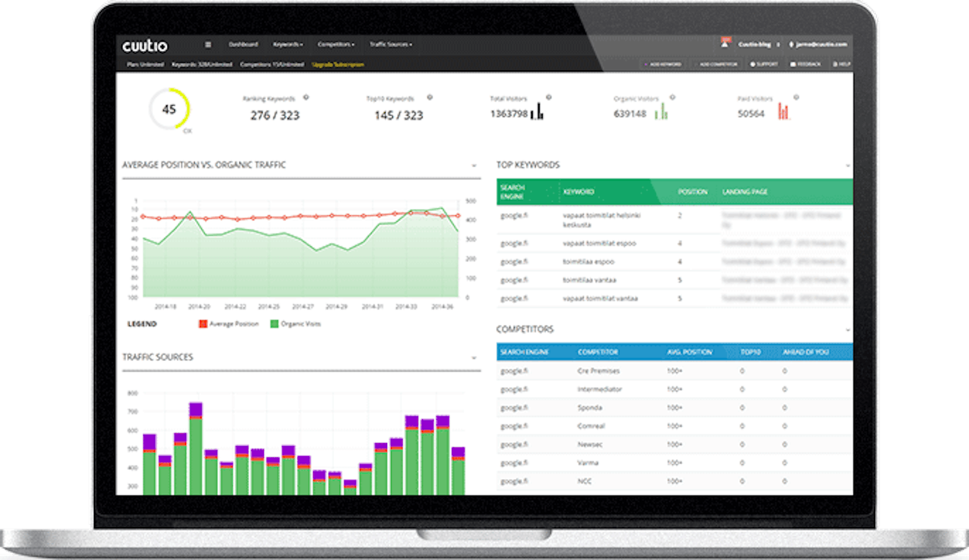Collapse the Traffic Sources panel

(x=474, y=358)
